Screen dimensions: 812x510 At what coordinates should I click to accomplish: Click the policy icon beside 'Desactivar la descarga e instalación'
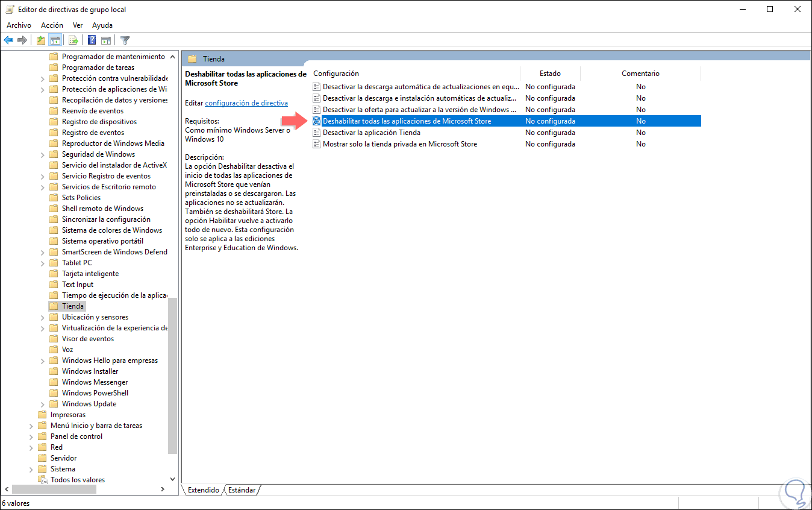(317, 98)
